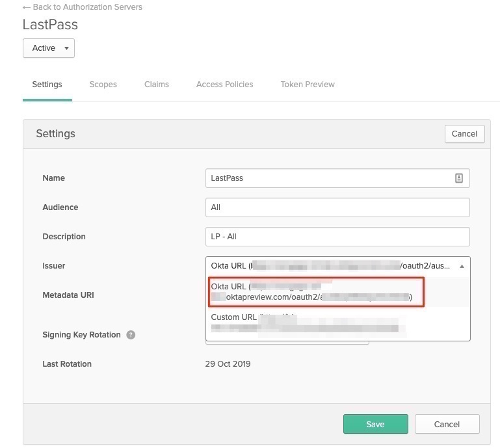Click the contact autofill icon in Name field

(458, 178)
